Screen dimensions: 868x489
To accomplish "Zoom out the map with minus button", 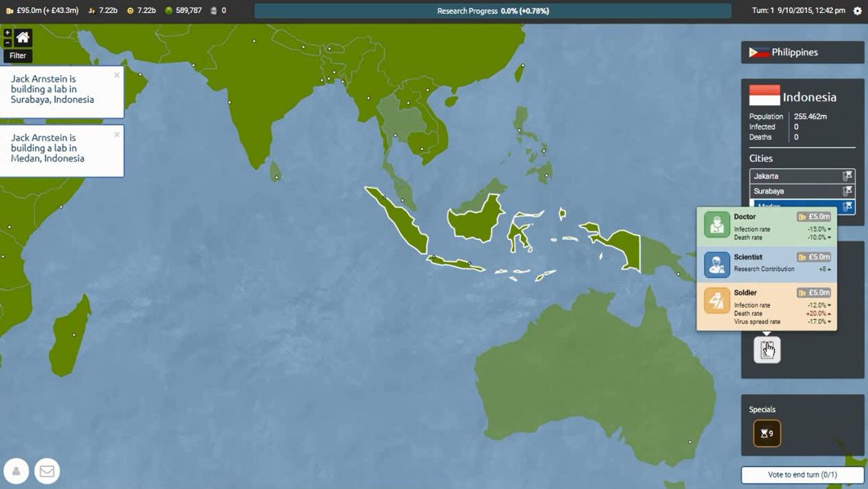I will click(8, 43).
